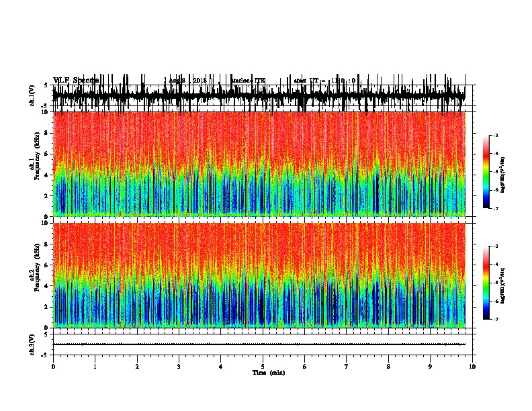Image resolution: width=532 pixels, height=411 pixels.
Task: Click the ch.2 spectrogram panel
Action: (259, 275)
